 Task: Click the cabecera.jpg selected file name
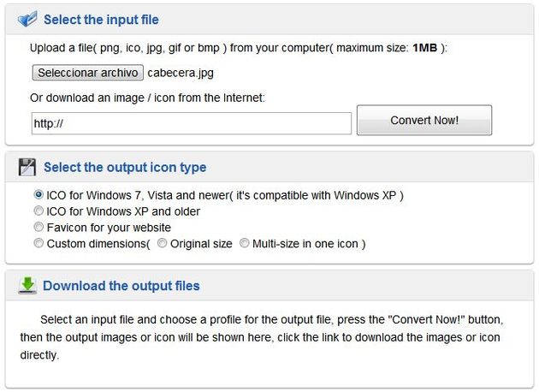click(181, 74)
